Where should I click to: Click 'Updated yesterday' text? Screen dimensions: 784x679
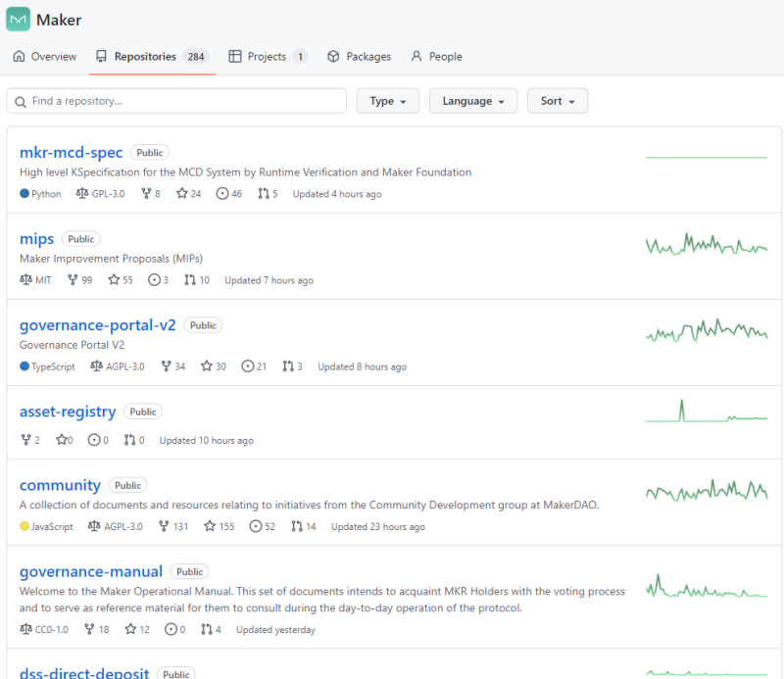click(x=275, y=630)
